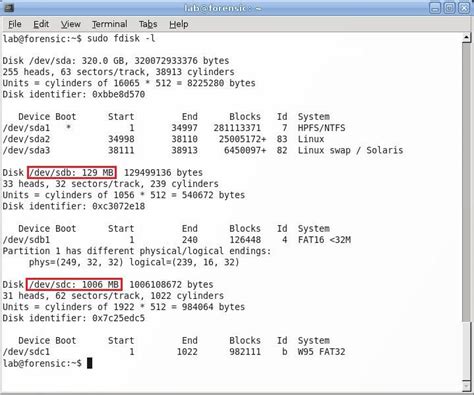The image size is (474, 395).
Task: Click 'Partition 1 has different physical/logical endings' line
Action: 137,251
